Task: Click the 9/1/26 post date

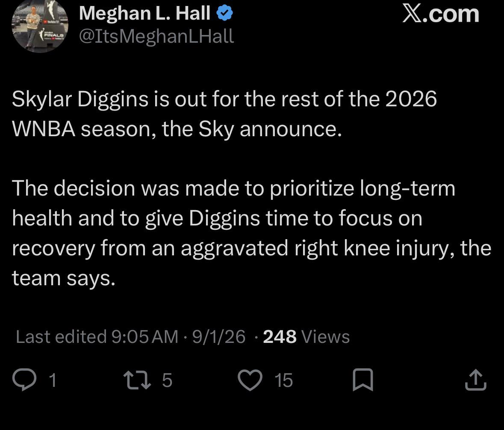Action: [219, 337]
